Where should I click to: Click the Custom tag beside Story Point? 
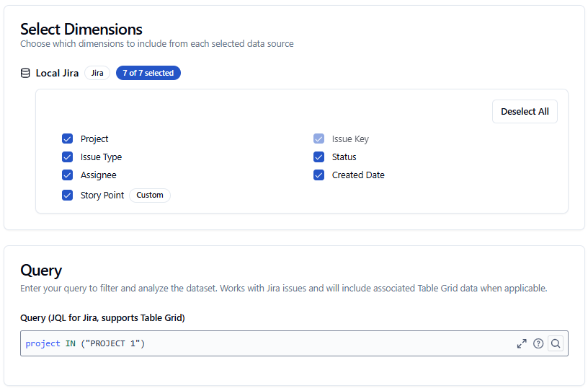[150, 195]
